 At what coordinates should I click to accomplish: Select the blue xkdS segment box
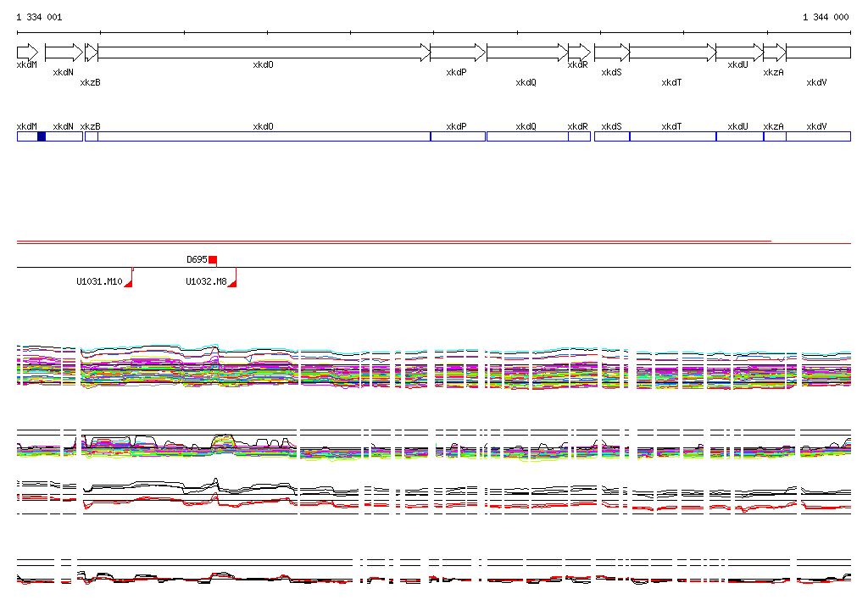point(612,136)
